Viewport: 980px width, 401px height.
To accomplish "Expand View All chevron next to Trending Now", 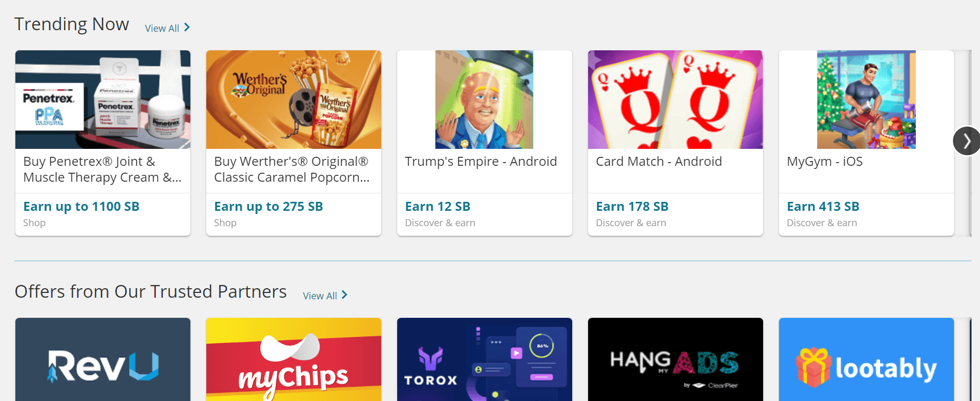I will 186,28.
